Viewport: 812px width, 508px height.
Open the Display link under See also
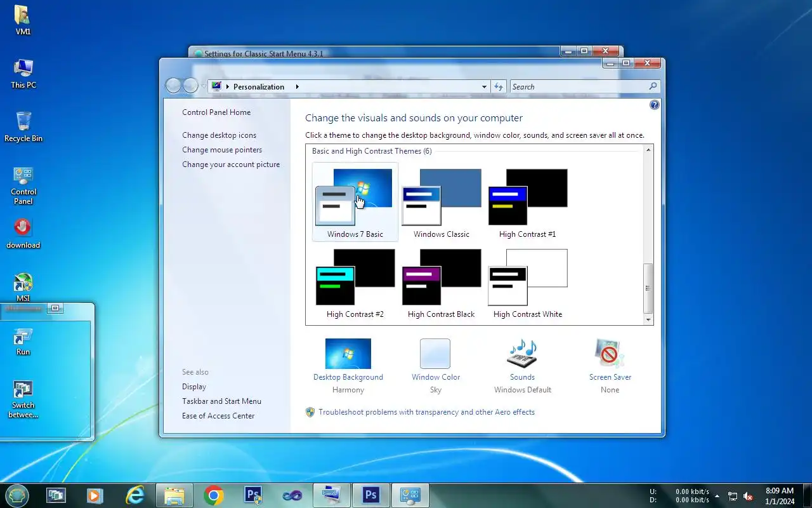194,387
